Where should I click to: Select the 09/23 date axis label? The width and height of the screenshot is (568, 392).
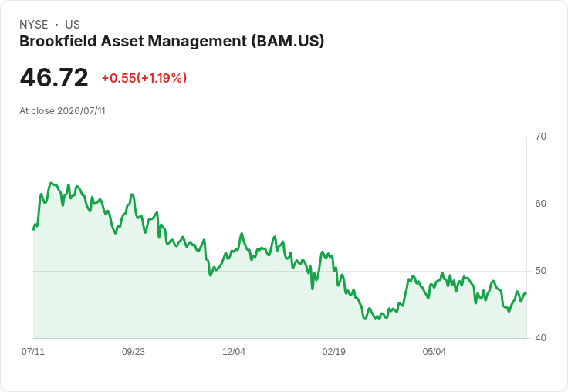click(x=134, y=352)
